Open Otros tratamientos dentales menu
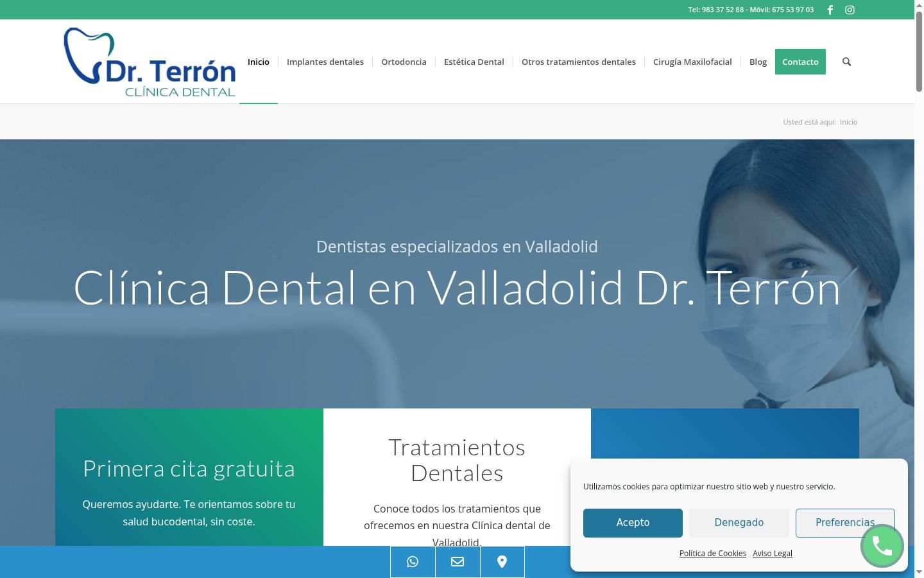Viewport: 924px width, 578px height. [x=579, y=62]
